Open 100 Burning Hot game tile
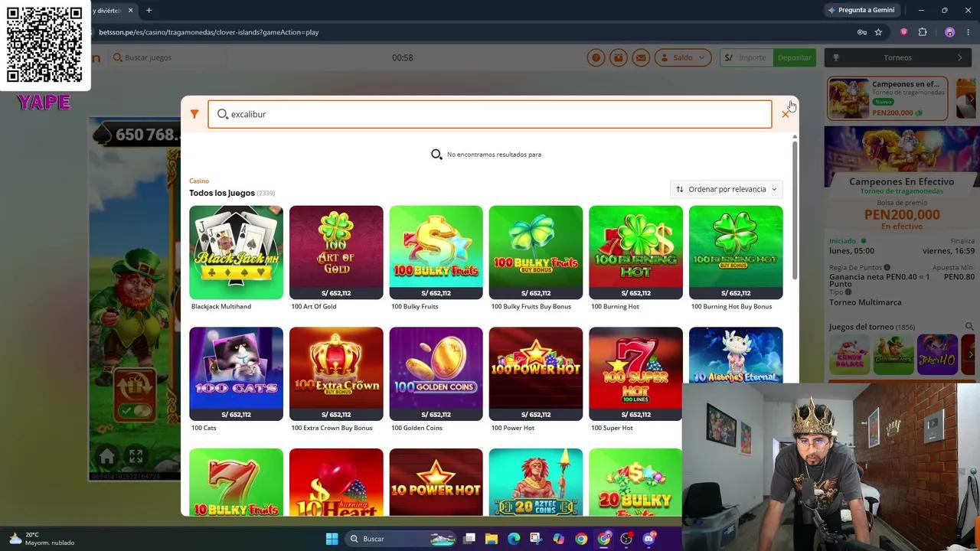Image resolution: width=980 pixels, height=551 pixels. (x=635, y=252)
